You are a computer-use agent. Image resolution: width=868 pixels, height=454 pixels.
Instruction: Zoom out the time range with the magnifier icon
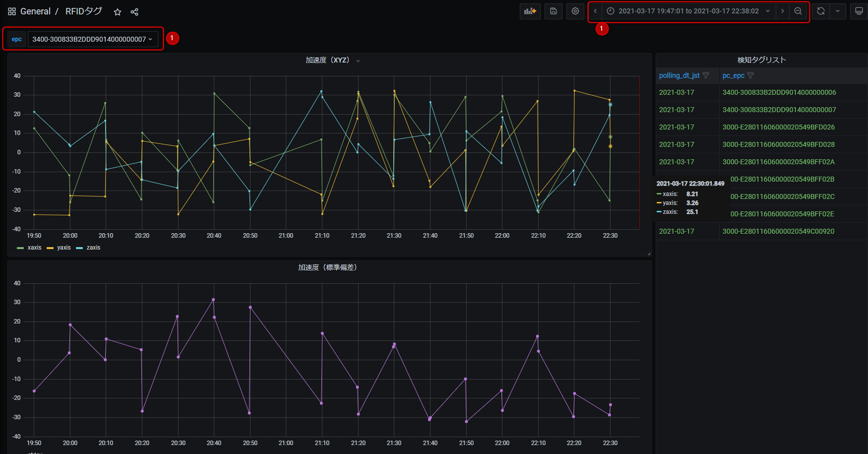click(x=799, y=11)
